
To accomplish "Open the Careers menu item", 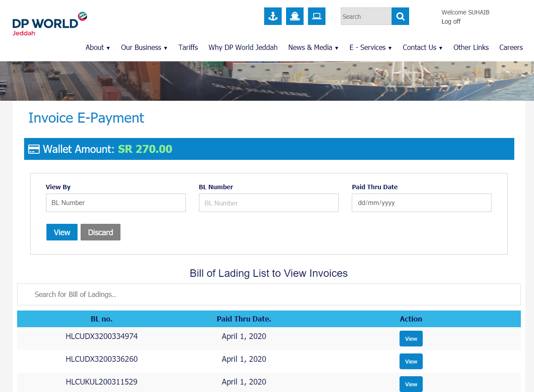I will (x=511, y=47).
